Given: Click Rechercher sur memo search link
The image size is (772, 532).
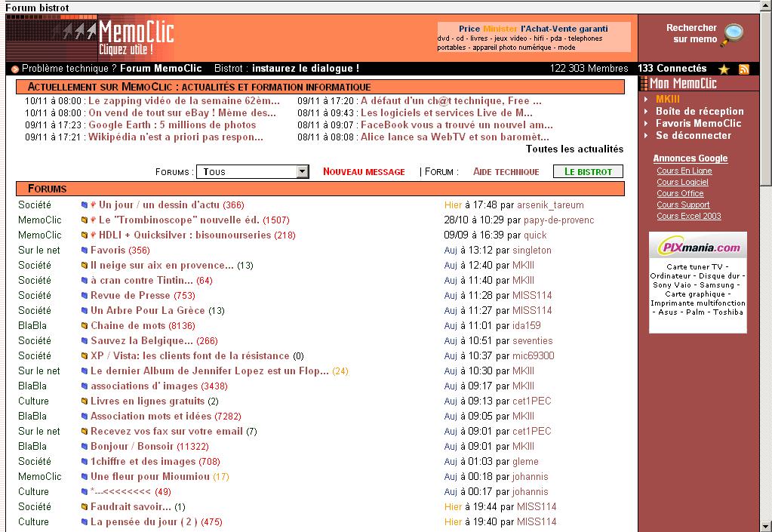Looking at the screenshot, I should [692, 33].
